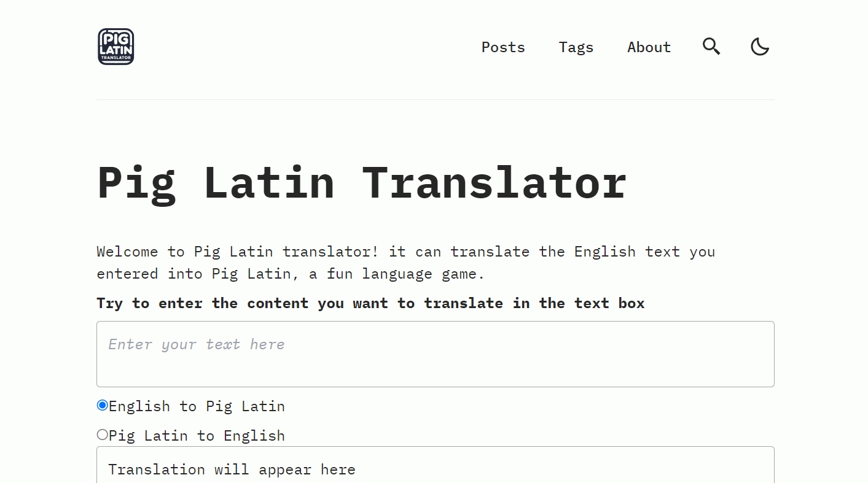The height and width of the screenshot is (483, 868).
Task: Navigate to the Tags section
Action: pyautogui.click(x=576, y=47)
